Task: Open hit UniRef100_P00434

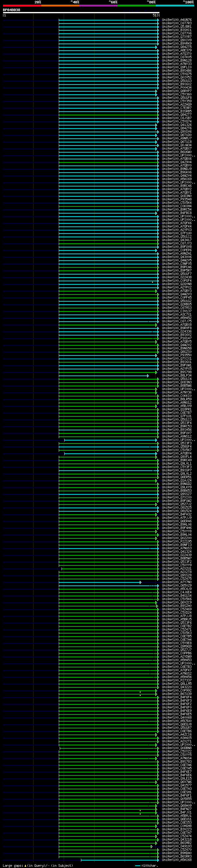Action: click(176, 88)
